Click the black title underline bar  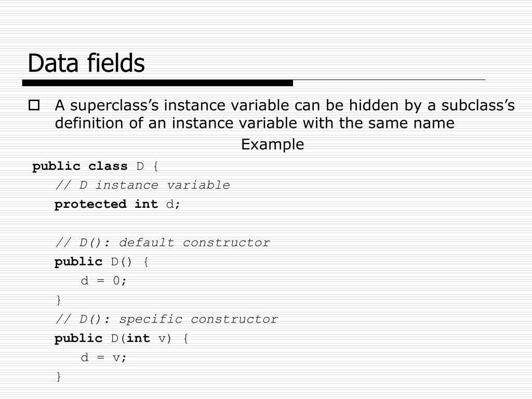tap(157, 83)
